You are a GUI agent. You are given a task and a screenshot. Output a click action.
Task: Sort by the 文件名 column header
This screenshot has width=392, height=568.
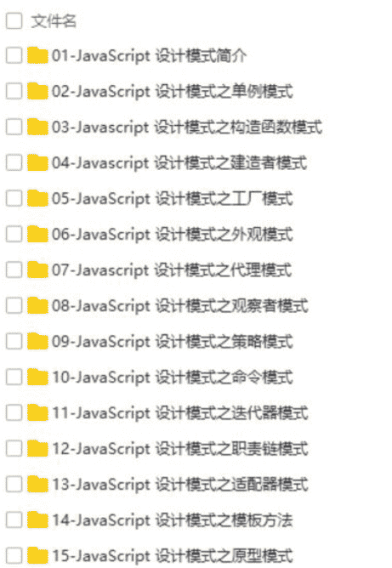(x=54, y=21)
